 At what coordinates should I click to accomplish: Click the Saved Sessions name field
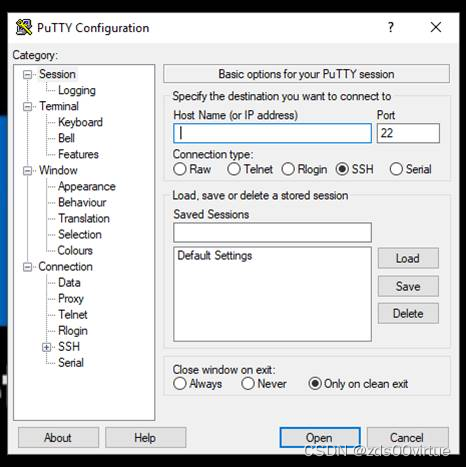point(272,233)
